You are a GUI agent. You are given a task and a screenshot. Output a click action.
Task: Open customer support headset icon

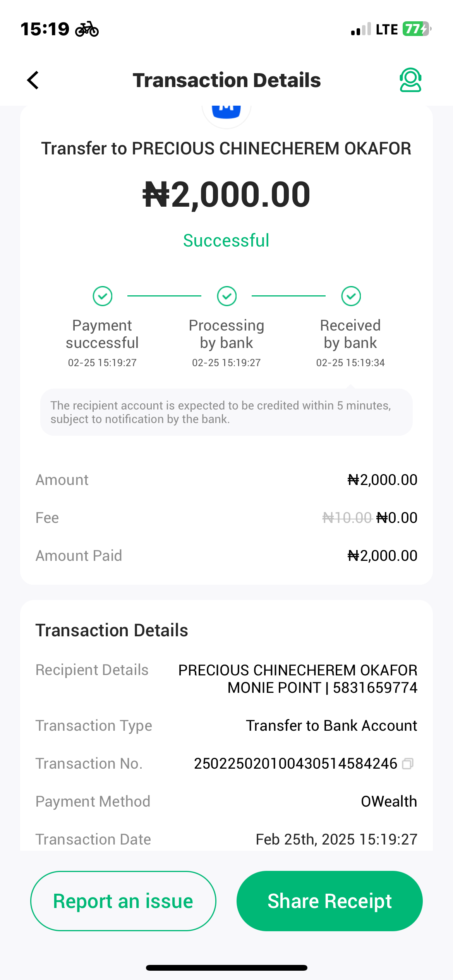point(410,80)
